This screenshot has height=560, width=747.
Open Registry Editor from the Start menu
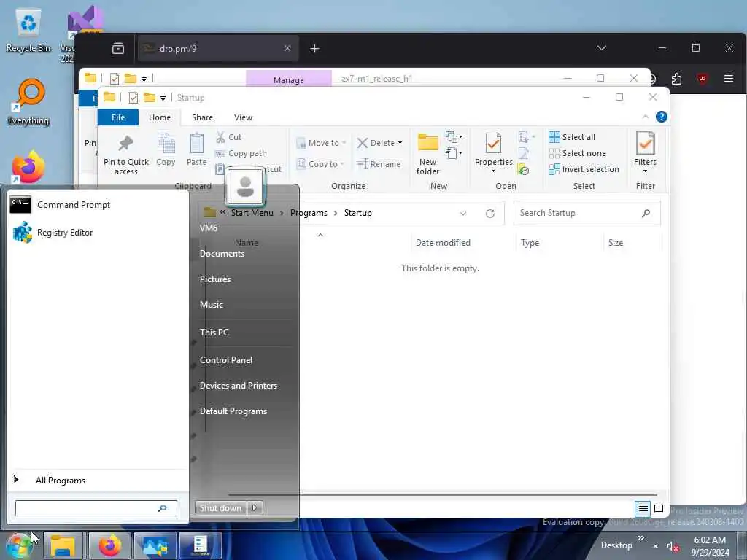point(98,233)
